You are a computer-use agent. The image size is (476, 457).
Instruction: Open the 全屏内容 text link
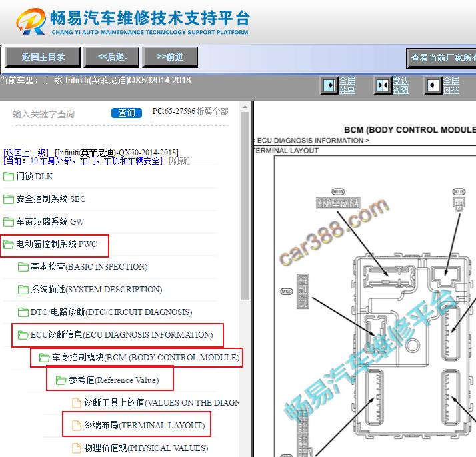[451, 85]
